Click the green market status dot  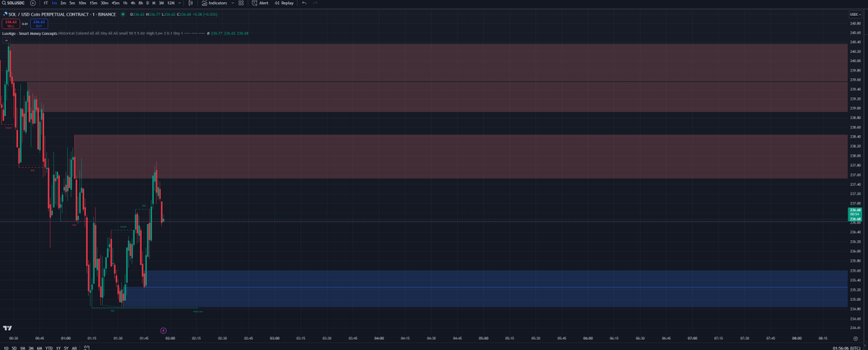(x=123, y=14)
